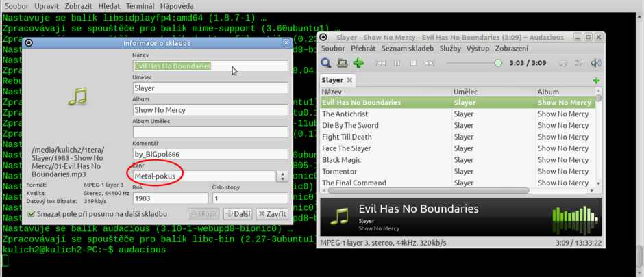The width and height of the screenshot is (644, 277).
Task: Open the volume control speaker icon
Action: tap(595, 63)
